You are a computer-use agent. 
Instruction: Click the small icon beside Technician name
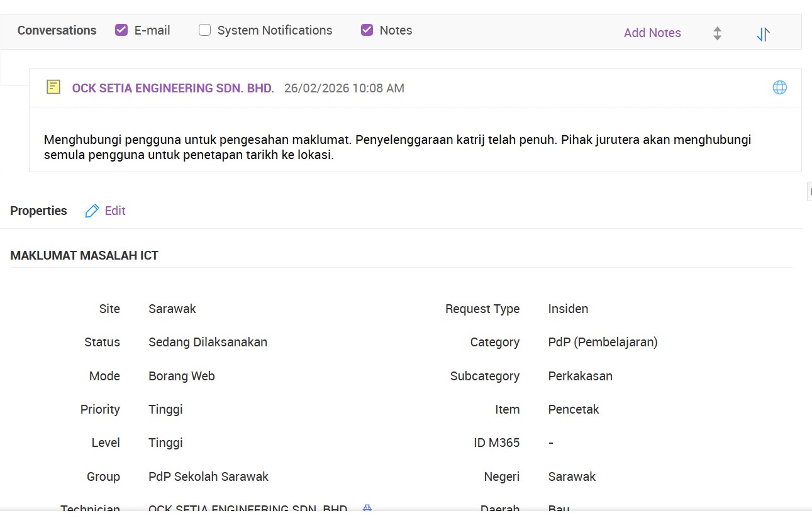coord(367,507)
